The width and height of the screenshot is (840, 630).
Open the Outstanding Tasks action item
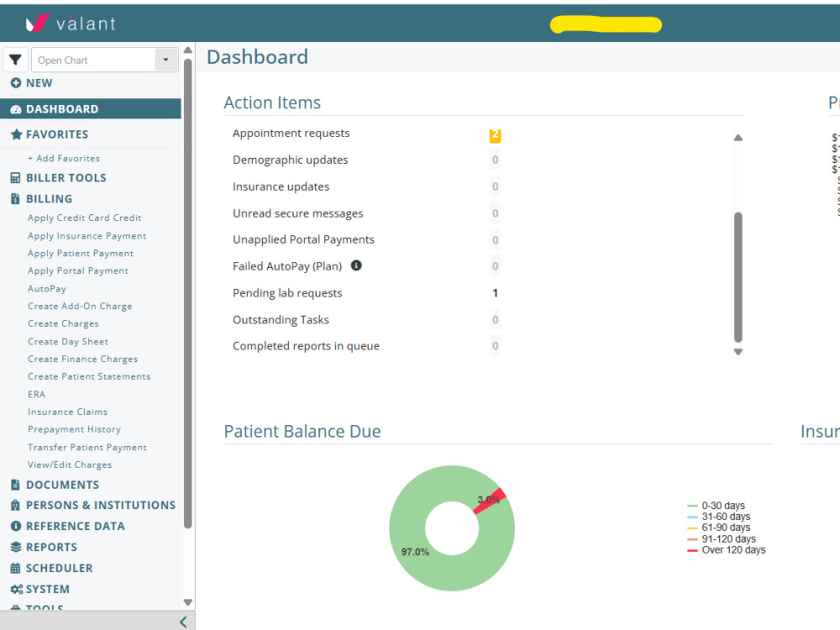click(281, 320)
